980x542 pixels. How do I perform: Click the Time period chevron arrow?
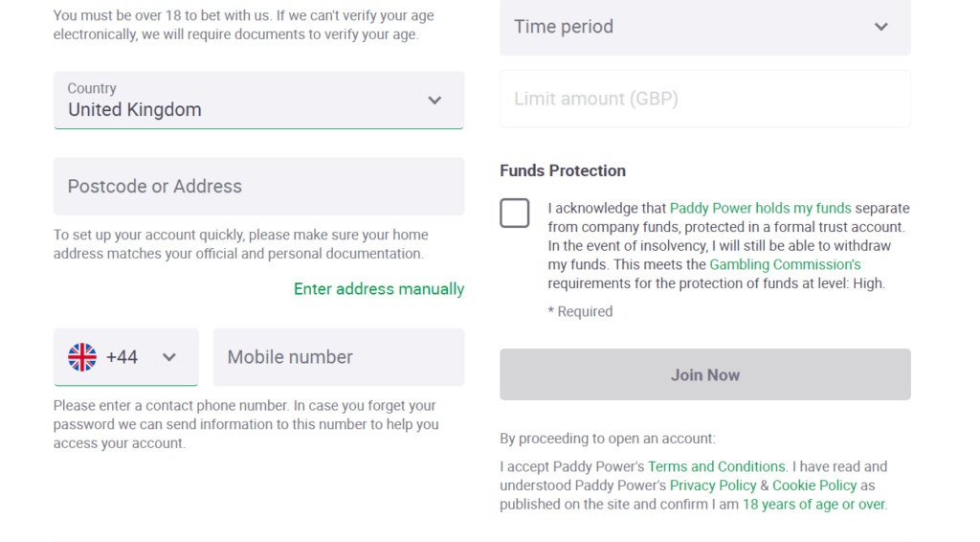click(881, 27)
